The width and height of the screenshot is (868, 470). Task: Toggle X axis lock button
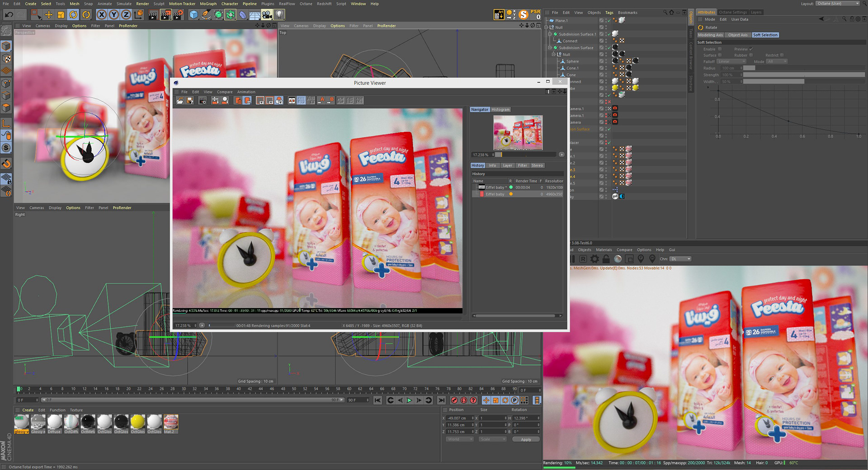pos(102,15)
